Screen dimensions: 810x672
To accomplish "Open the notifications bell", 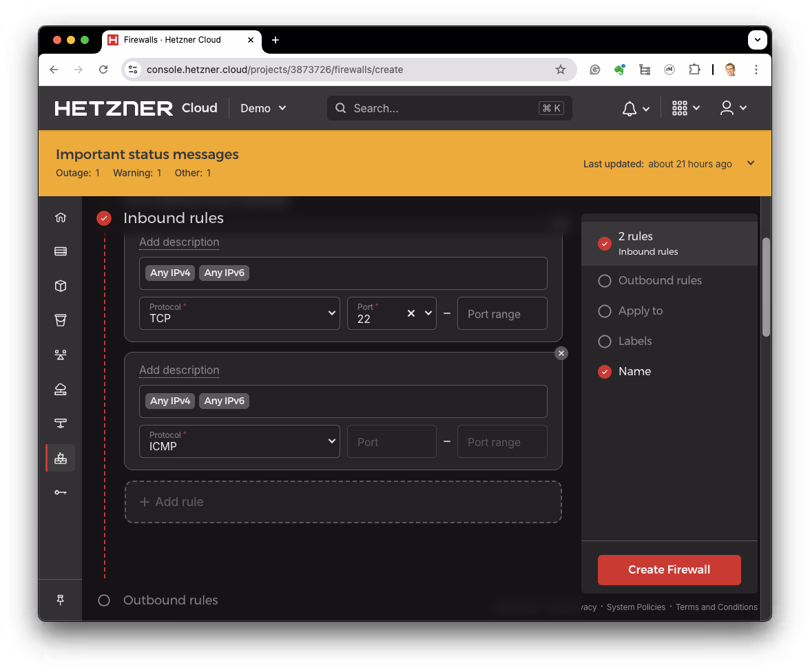I will [628, 108].
